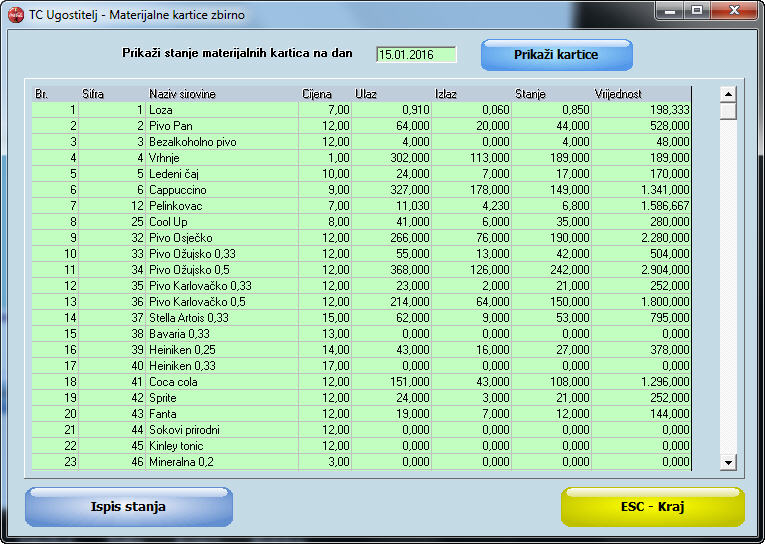Click the scrollbar up arrow
Image resolution: width=765 pixels, height=544 pixels.
[728, 94]
